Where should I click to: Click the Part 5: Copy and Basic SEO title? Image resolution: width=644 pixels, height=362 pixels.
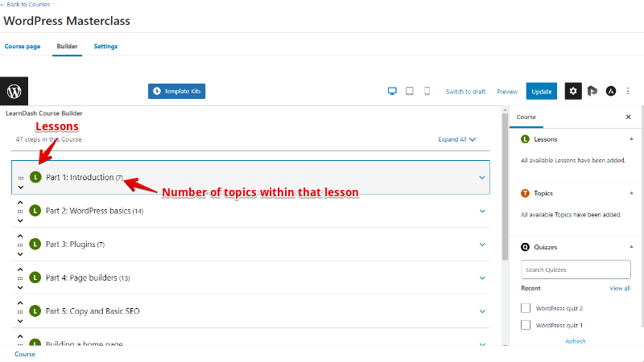click(93, 311)
